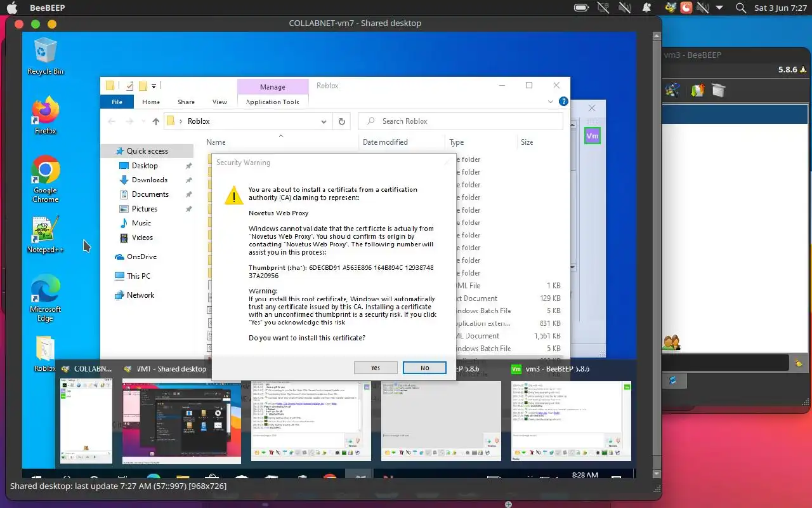Sort by the Size column header
This screenshot has width=812, height=508.
click(x=527, y=142)
